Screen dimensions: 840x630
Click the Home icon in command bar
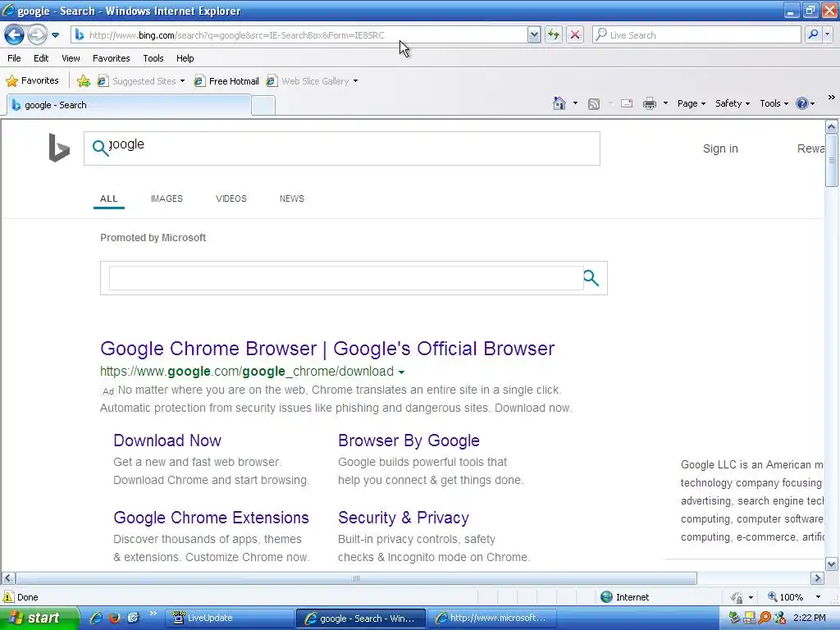(559, 103)
